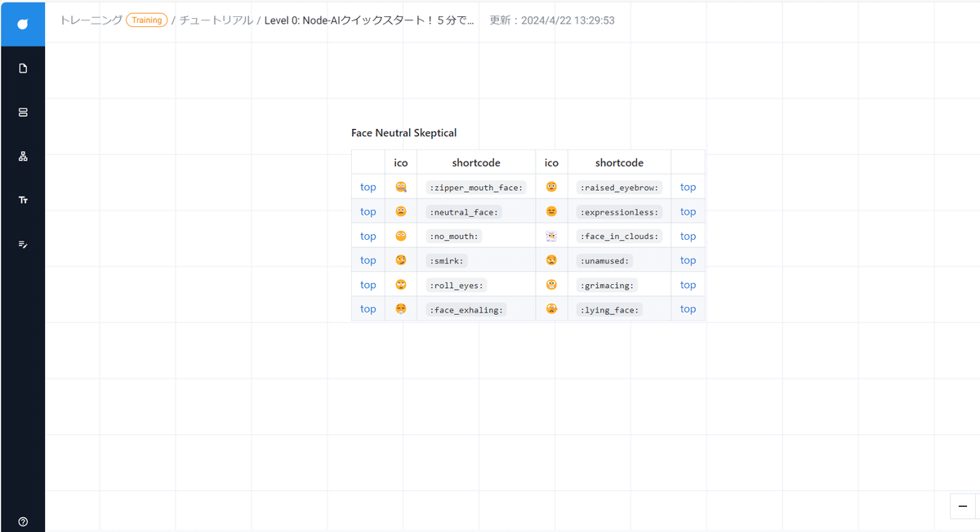Screen dimensions: 980x532
Task: Click the Face Neutral Skeptical heading
Action: [404, 133]
